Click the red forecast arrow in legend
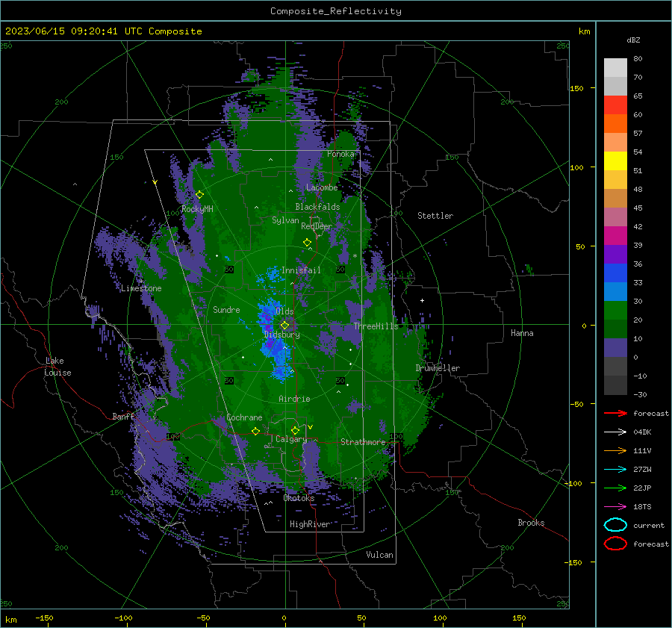The width and height of the screenshot is (672, 628). pos(615,413)
